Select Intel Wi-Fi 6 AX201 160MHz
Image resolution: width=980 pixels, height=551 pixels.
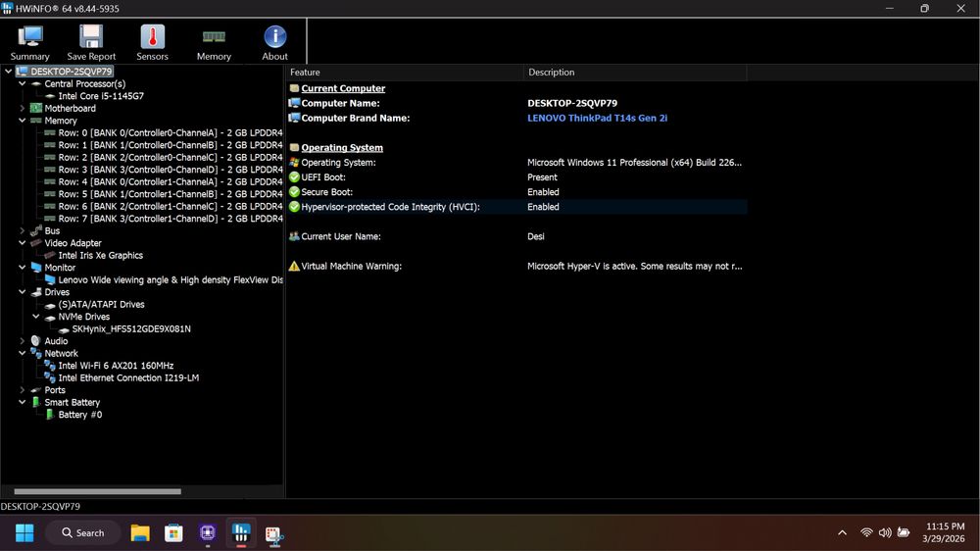[x=116, y=366]
